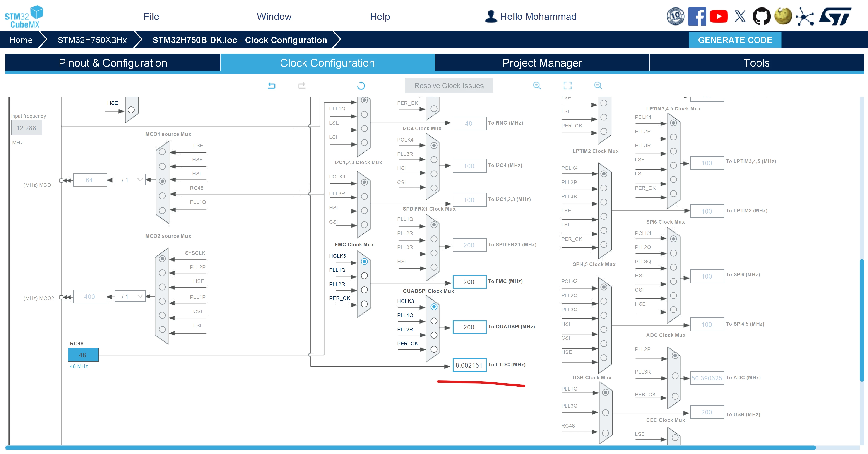Click the MCO2 400 output field
The width and height of the screenshot is (868, 454).
90,297
